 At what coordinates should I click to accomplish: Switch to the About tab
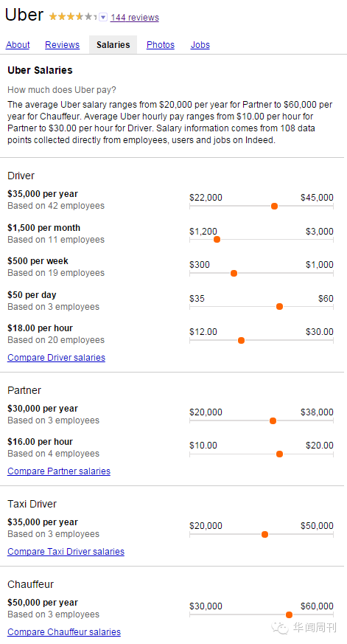point(18,45)
